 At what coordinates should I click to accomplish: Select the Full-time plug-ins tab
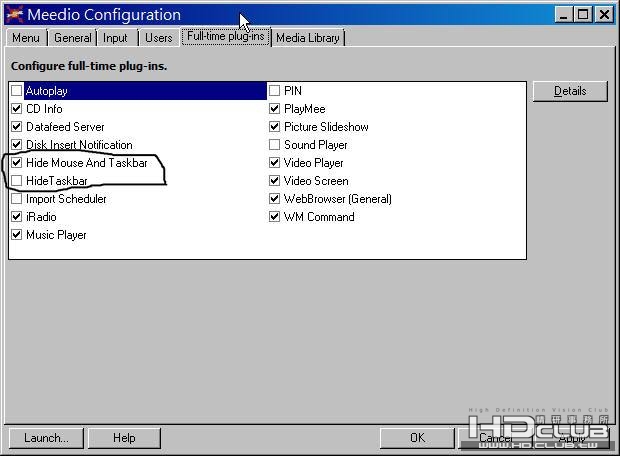click(x=226, y=36)
